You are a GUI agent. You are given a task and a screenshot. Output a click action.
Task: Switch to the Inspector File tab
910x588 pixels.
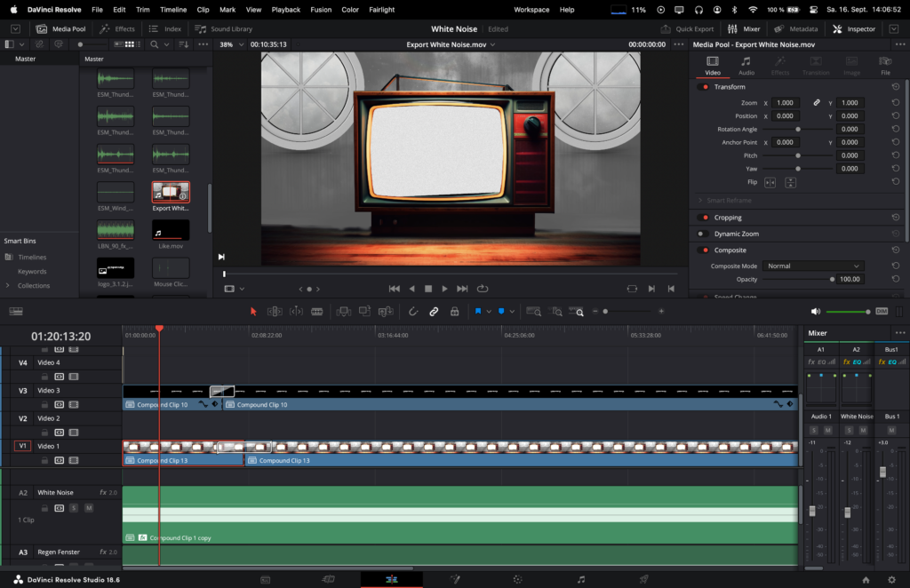pyautogui.click(x=885, y=66)
